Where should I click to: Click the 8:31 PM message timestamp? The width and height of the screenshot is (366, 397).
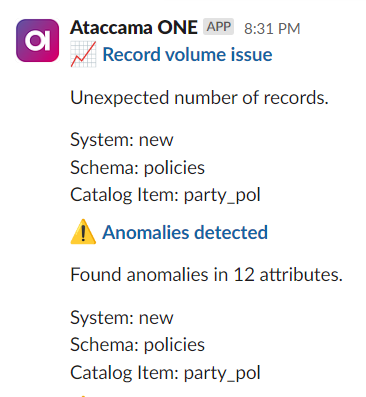(x=272, y=29)
